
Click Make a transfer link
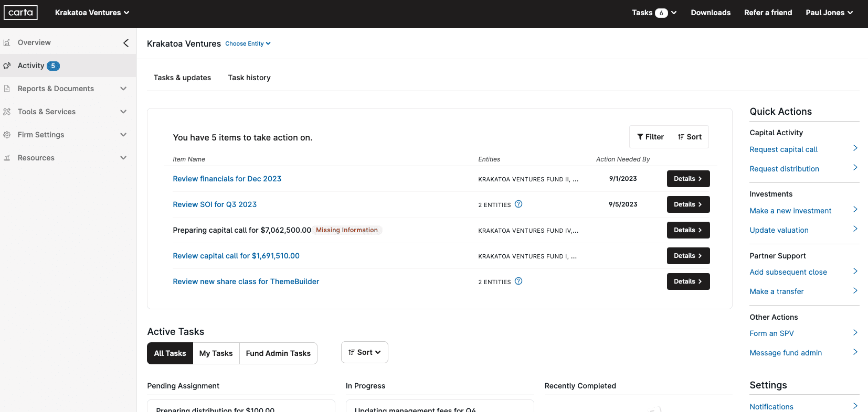(777, 291)
